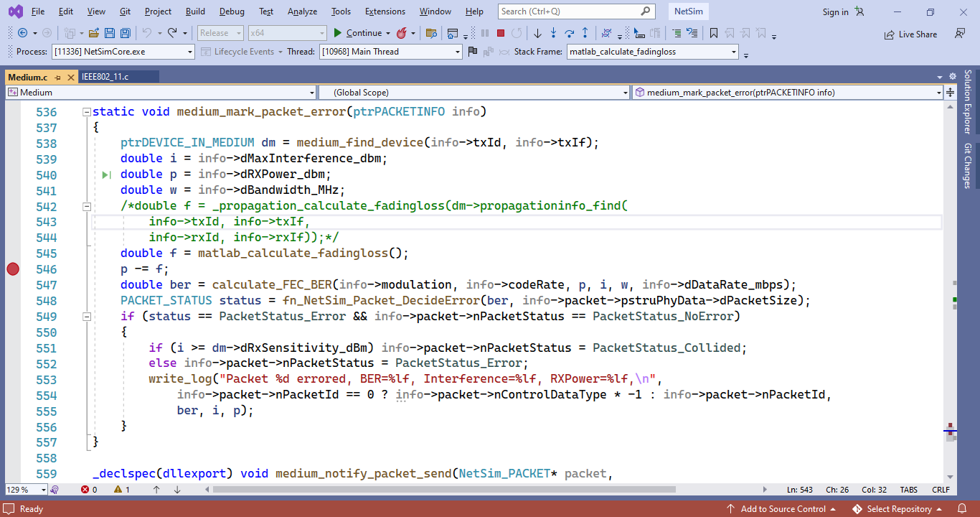Click the Step Over icon
The width and height of the screenshot is (980, 517).
click(570, 33)
